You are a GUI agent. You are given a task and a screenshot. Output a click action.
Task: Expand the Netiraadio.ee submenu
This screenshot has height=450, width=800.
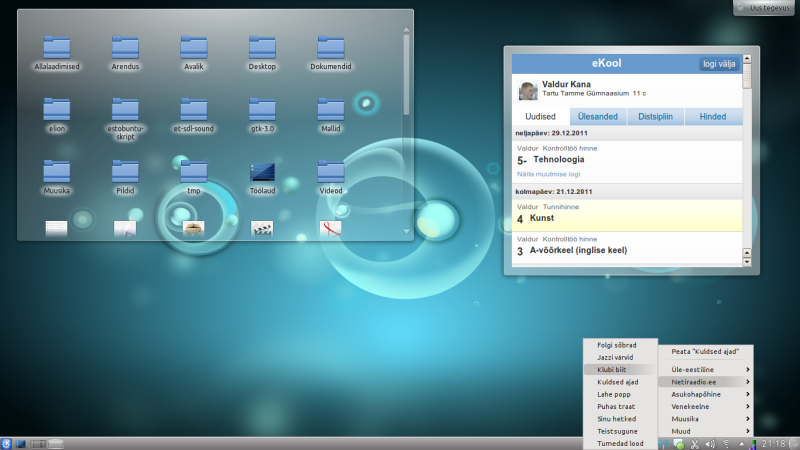(705, 382)
